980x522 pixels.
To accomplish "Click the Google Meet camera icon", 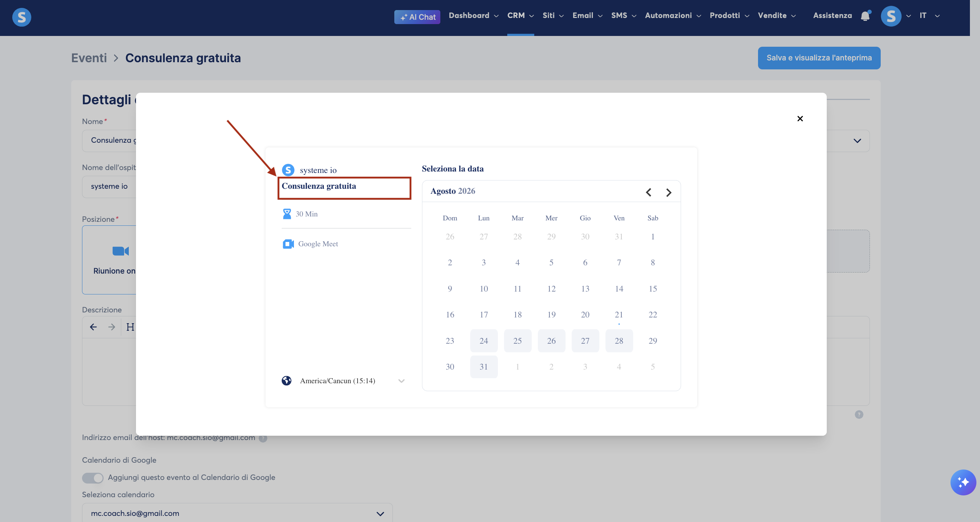I will coord(288,244).
